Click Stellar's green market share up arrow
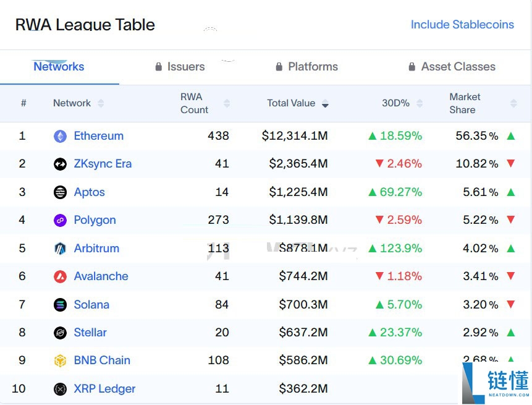The width and height of the screenshot is (532, 405). click(x=511, y=333)
